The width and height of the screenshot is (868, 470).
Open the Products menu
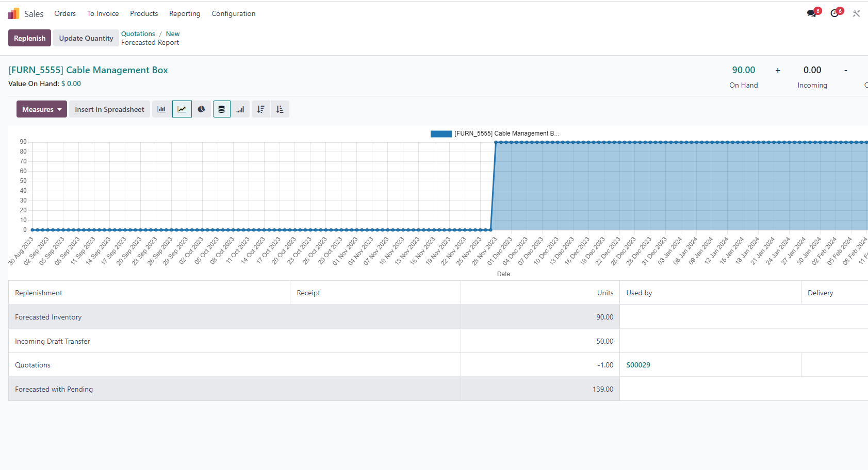[x=144, y=14]
